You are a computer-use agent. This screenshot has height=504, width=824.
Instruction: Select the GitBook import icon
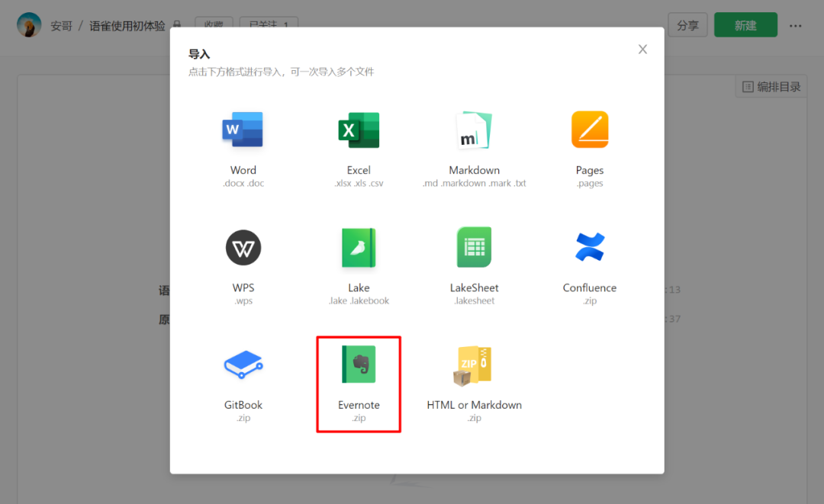tap(243, 364)
